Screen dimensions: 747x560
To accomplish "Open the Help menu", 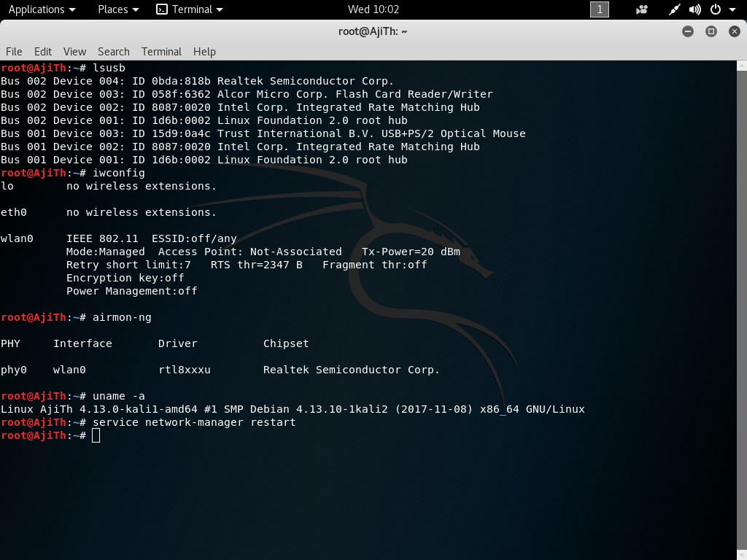I will 204,52.
